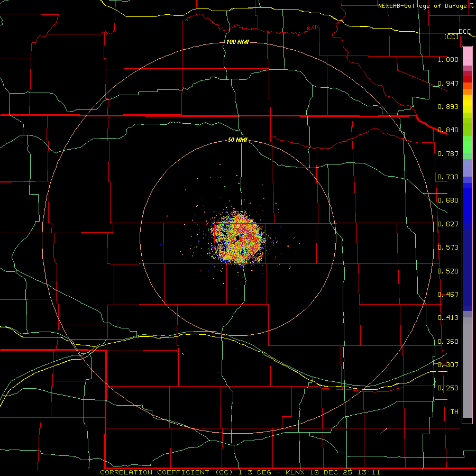
Task: Click the DCC label above the color scale
Action: click(x=464, y=31)
